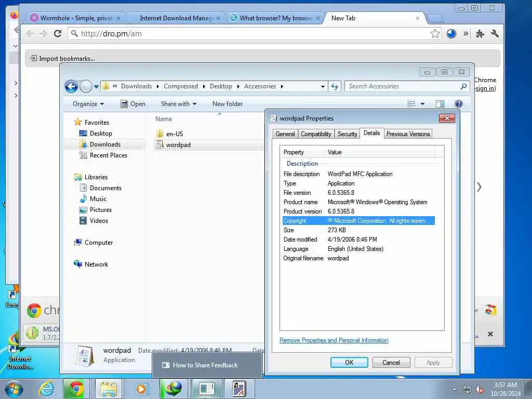Open Internet Explorer from the taskbar
The height and width of the screenshot is (399, 532).
(x=46, y=389)
